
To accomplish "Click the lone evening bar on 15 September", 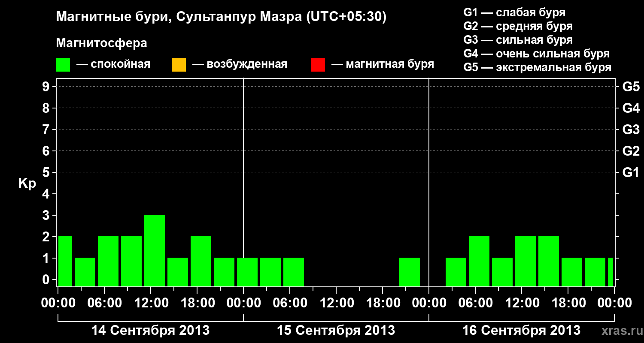I will tap(410, 272).
